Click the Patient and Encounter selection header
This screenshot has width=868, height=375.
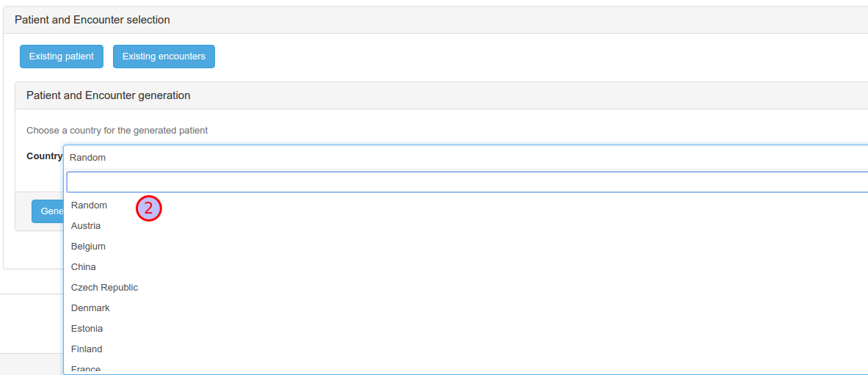(92, 20)
